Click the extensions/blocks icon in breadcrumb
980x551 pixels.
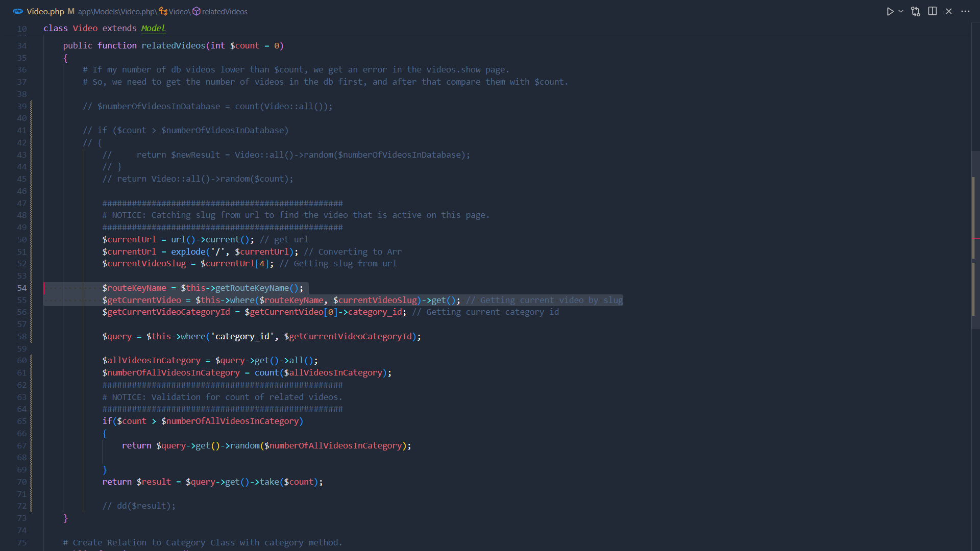click(196, 11)
